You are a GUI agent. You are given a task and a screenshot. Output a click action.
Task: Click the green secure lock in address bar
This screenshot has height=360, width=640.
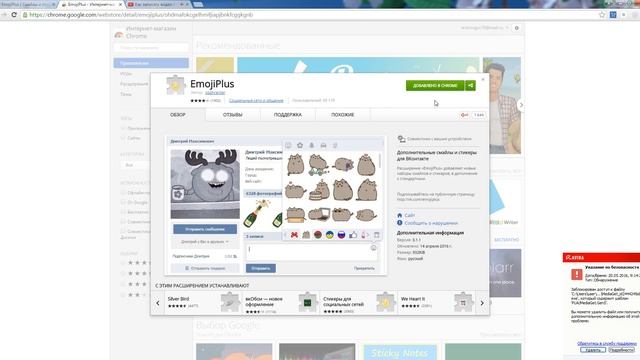click(x=25, y=15)
